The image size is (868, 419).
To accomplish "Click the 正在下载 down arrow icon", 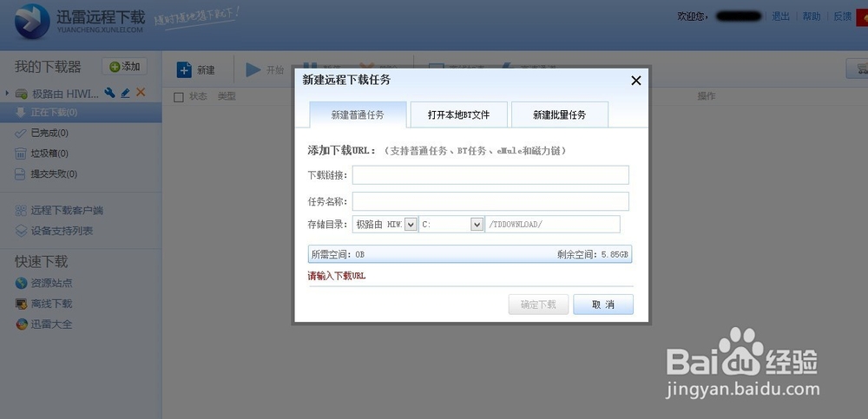I will click(21, 113).
